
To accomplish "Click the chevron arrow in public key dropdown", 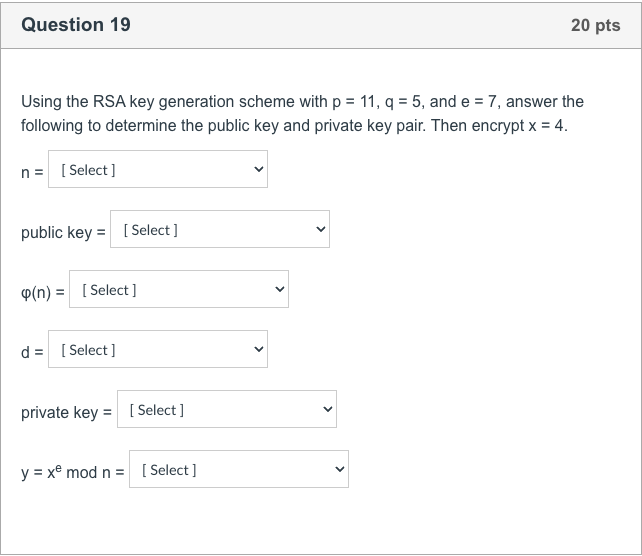I will tap(321, 229).
